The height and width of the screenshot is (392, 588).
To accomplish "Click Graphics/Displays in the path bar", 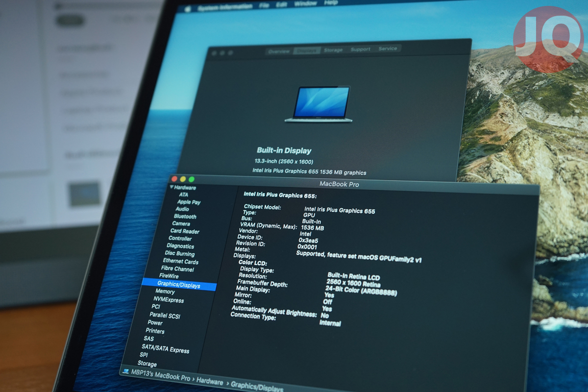I will point(258,386).
